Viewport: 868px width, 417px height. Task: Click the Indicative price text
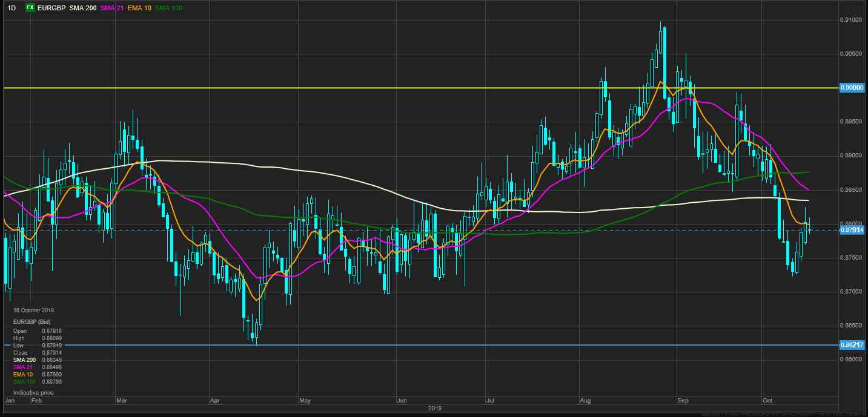point(33,393)
